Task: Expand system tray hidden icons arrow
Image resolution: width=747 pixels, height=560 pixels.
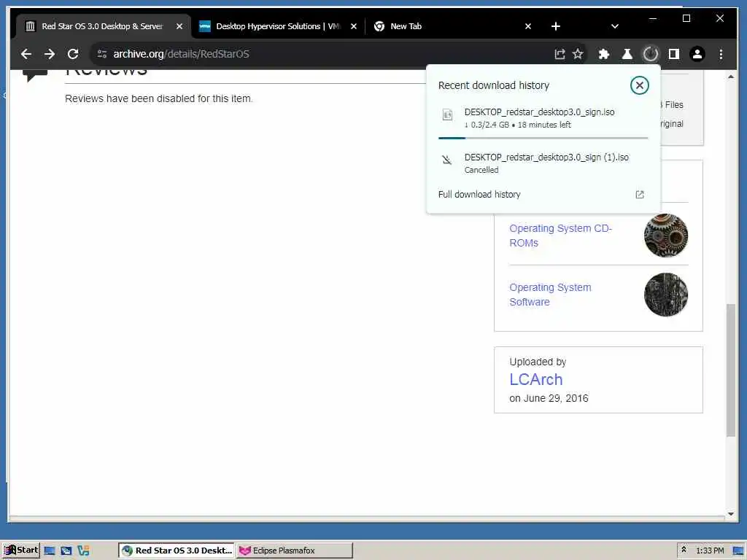Action: click(684, 550)
